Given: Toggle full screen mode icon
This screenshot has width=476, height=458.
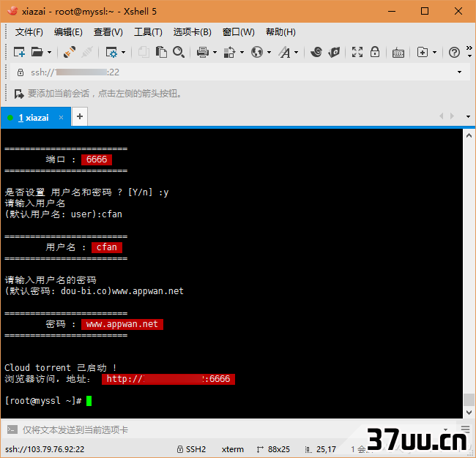Looking at the screenshot, I should 357,52.
